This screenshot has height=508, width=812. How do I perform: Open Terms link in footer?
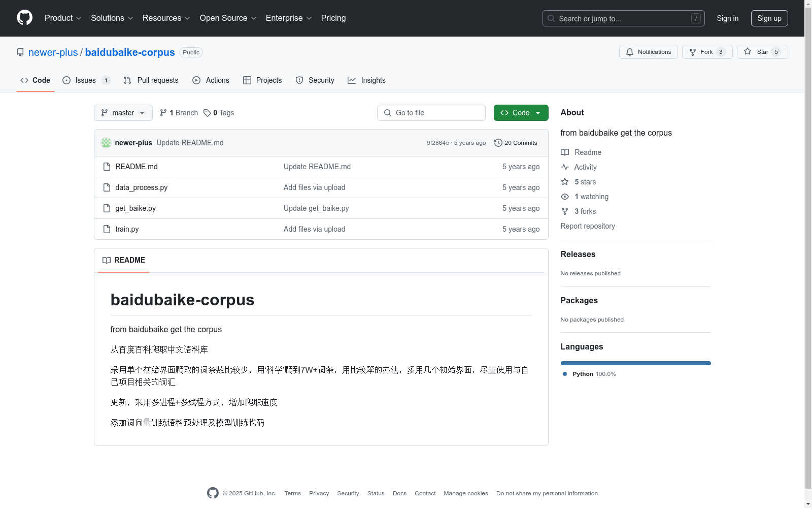pyautogui.click(x=293, y=493)
